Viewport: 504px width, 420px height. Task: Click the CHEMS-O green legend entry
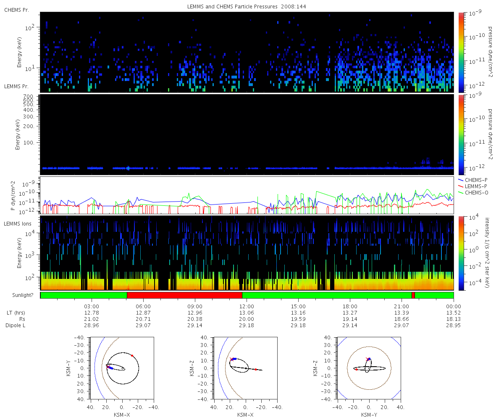click(473, 192)
